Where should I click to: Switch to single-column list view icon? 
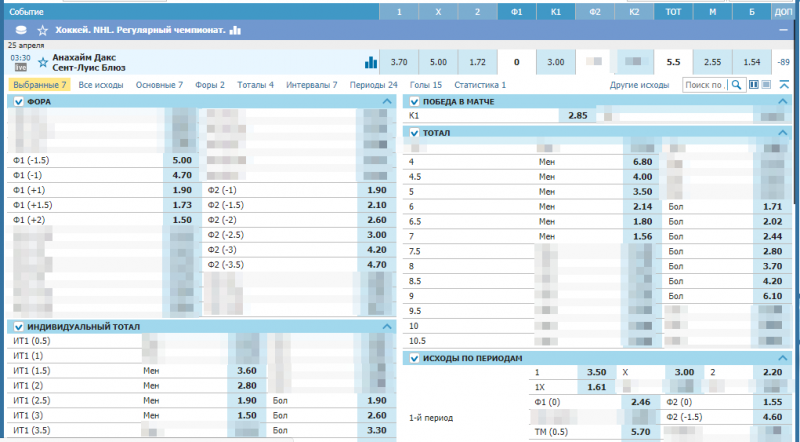point(766,86)
